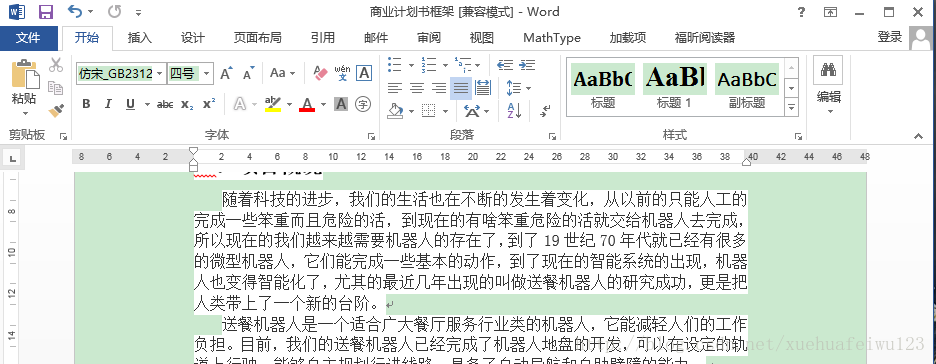Insert an enclosed character with 字 icon
936x364 pixels.
[x=363, y=104]
